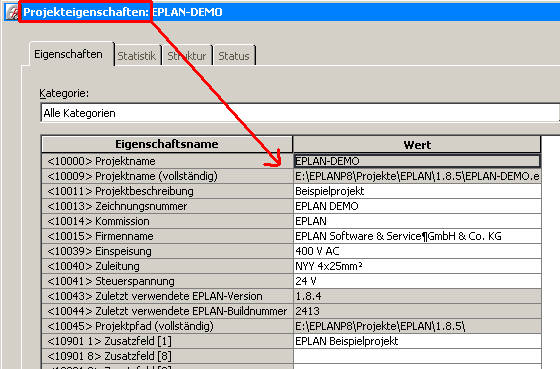Select the Zusatzfeld [1] value cell
The image size is (560, 369).
pyautogui.click(x=417, y=341)
